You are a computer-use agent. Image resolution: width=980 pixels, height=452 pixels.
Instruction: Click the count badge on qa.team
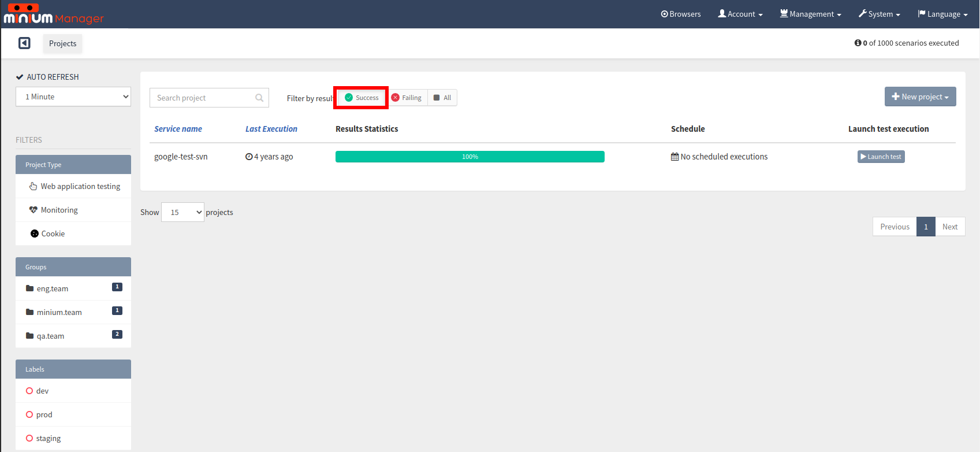click(x=117, y=334)
